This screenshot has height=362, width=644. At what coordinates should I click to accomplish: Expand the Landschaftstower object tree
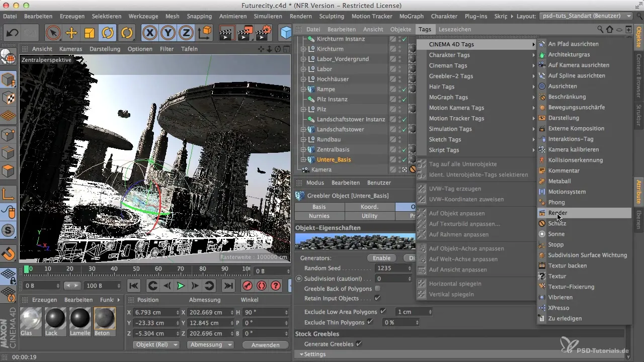pyautogui.click(x=303, y=129)
